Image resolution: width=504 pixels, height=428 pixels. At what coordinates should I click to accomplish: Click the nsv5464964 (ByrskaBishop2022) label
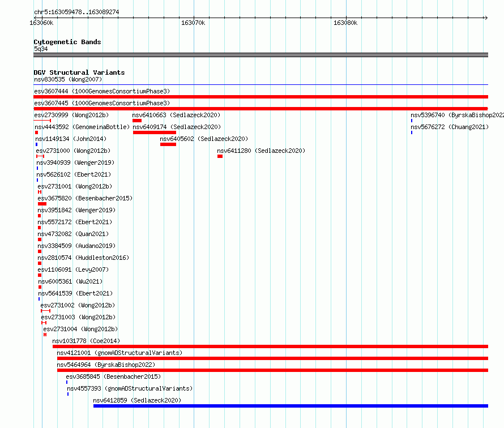point(106,365)
